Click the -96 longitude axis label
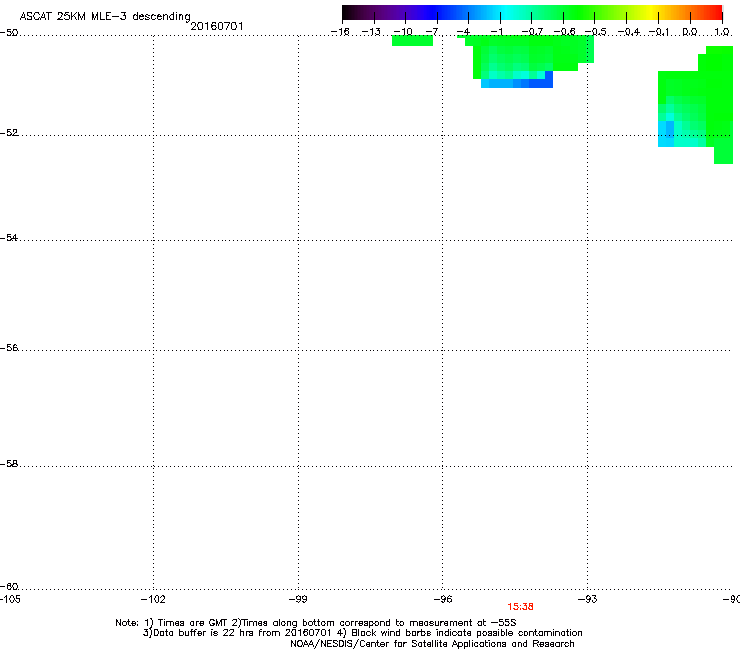 [443, 599]
